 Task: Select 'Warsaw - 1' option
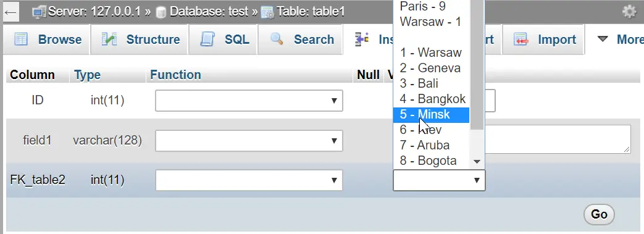coord(431,22)
